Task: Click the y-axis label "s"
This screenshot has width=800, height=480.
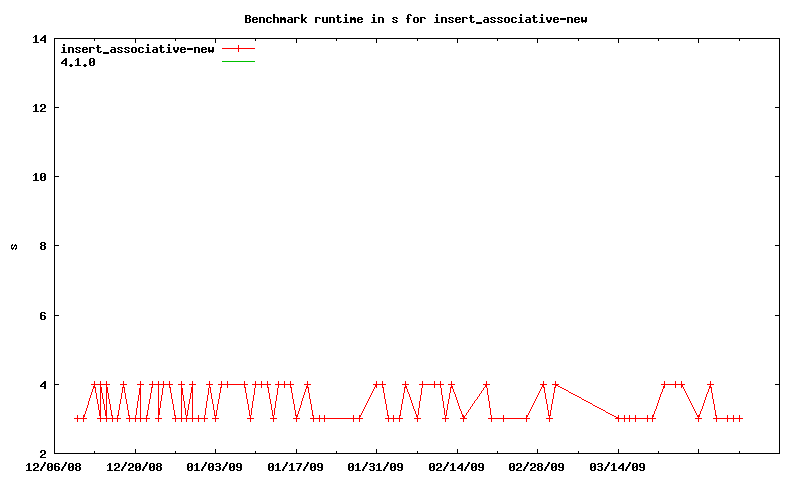Action: point(14,246)
